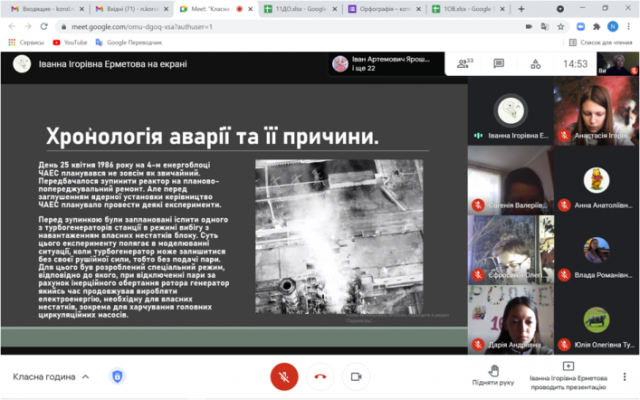
Task: Bookmark page with star icon
Action: point(561,27)
